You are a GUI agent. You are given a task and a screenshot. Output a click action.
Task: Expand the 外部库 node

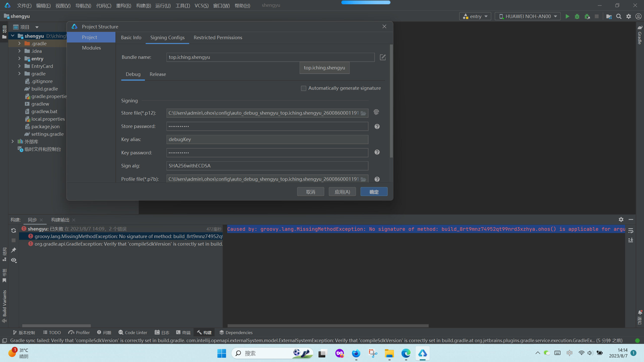click(13, 142)
